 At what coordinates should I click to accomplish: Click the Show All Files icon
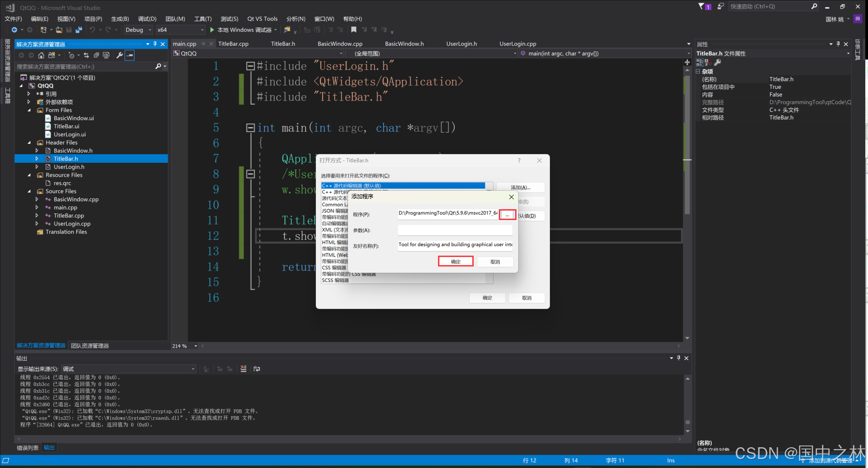pos(106,55)
